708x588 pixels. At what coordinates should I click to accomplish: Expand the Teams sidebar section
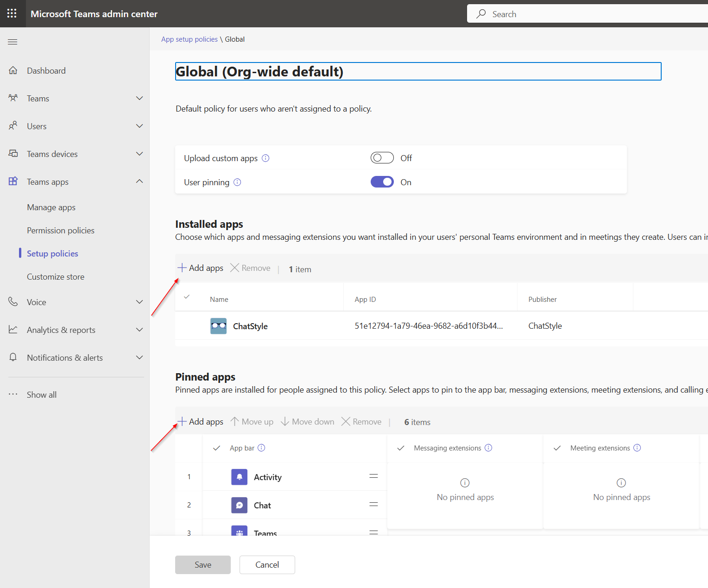(139, 98)
